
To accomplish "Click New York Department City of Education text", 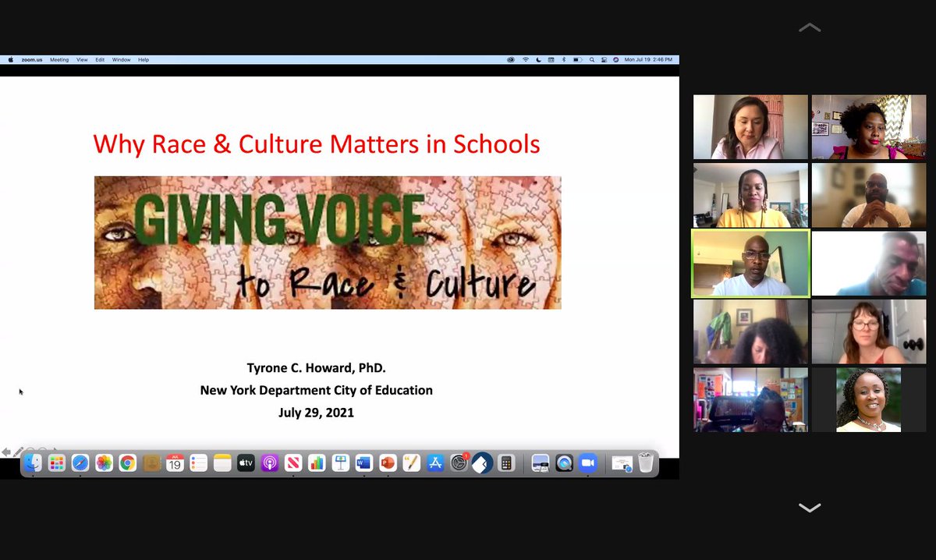I will [316, 390].
